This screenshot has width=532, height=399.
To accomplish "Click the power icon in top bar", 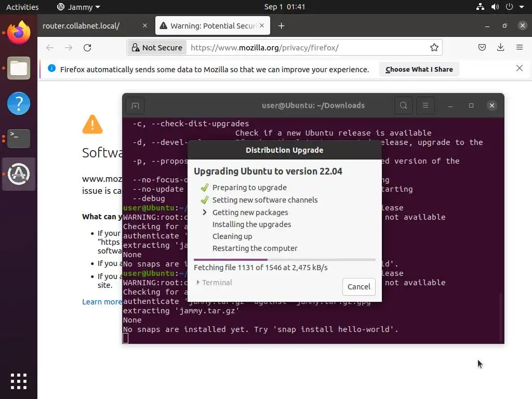I will click(x=509, y=7).
